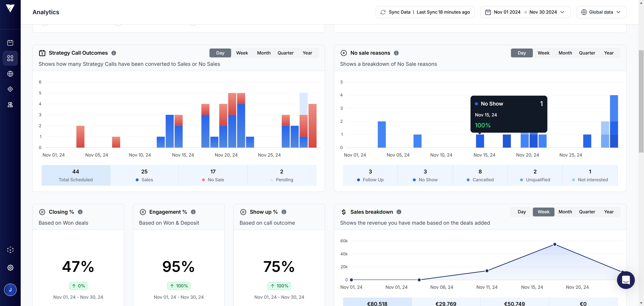Screen dimensions: 644x306
Task: Click info icon beside Strategy Call Outcomes
Action: coord(113,53)
